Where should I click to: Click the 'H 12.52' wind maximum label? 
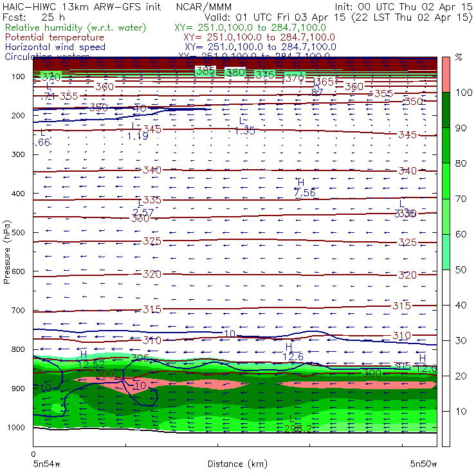tap(90, 360)
